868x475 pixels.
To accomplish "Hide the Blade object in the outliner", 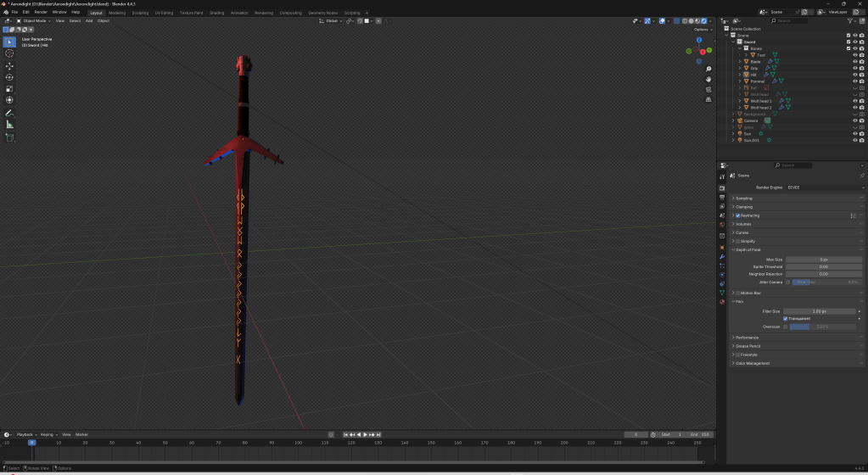I will 854,62.
